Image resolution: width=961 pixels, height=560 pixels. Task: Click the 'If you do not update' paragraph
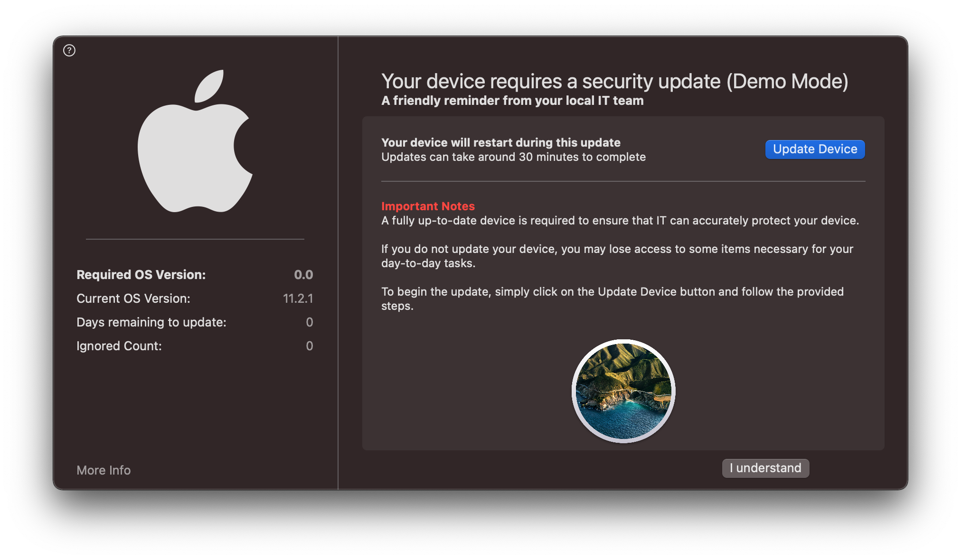coord(617,256)
